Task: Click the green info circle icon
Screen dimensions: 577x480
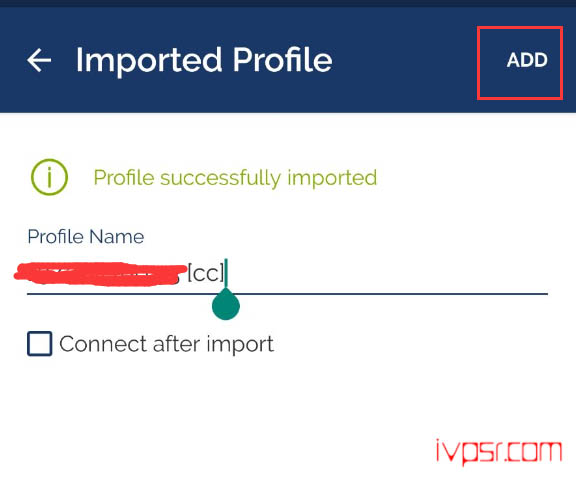Action: [49, 177]
